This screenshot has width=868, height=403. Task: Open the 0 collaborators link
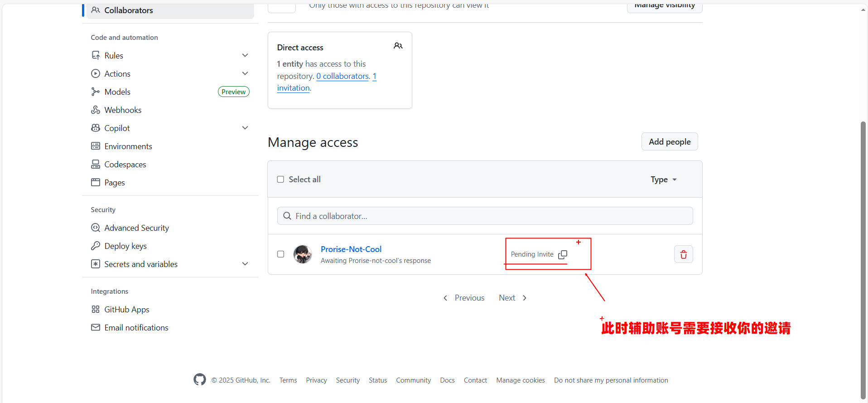(x=342, y=76)
